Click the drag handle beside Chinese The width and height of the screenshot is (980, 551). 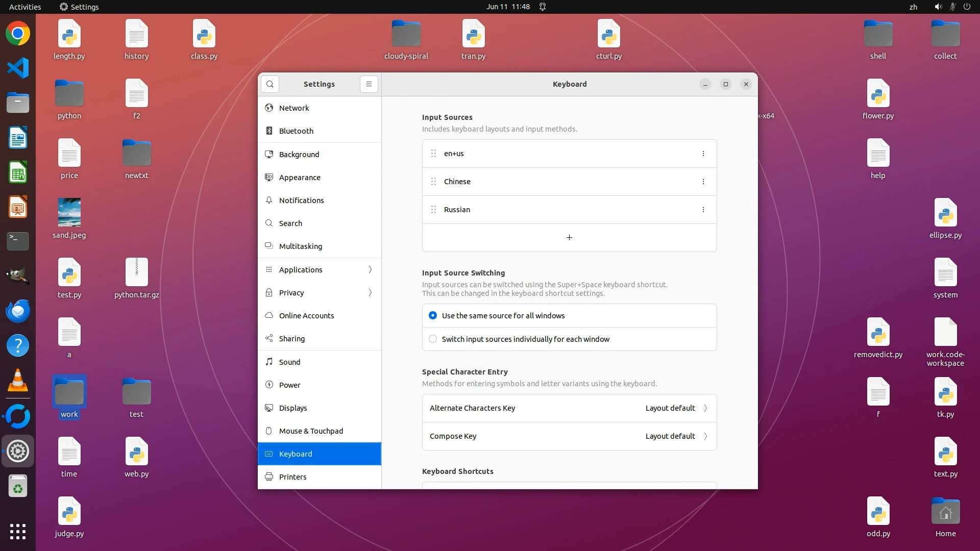click(x=433, y=182)
